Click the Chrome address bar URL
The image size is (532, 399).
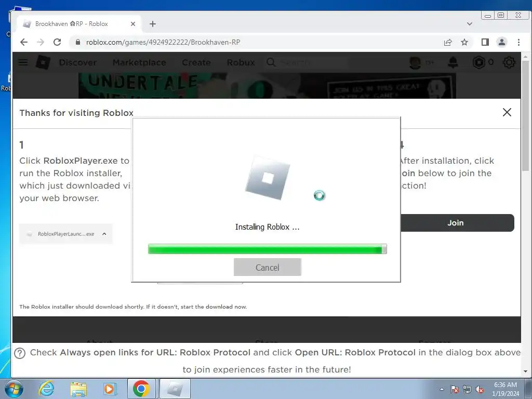tap(163, 42)
